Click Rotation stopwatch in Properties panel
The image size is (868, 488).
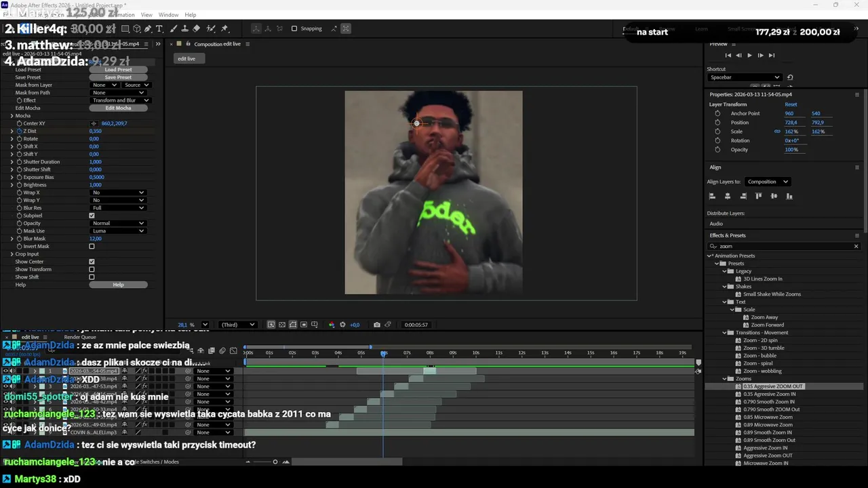coord(717,140)
